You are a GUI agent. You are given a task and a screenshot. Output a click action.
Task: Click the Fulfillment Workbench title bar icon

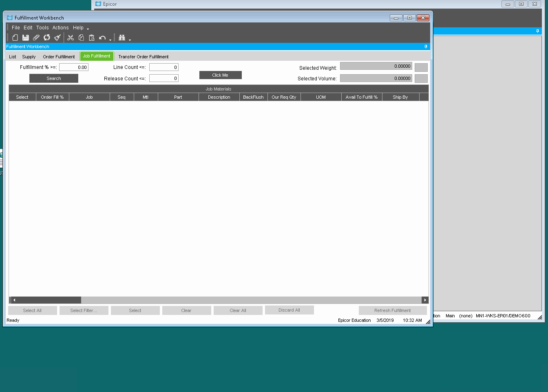click(10, 18)
